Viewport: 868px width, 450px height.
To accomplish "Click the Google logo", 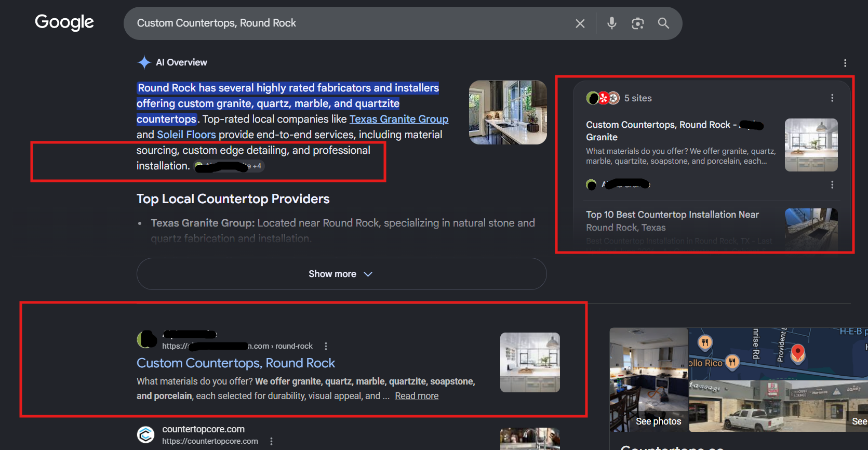I will [64, 22].
